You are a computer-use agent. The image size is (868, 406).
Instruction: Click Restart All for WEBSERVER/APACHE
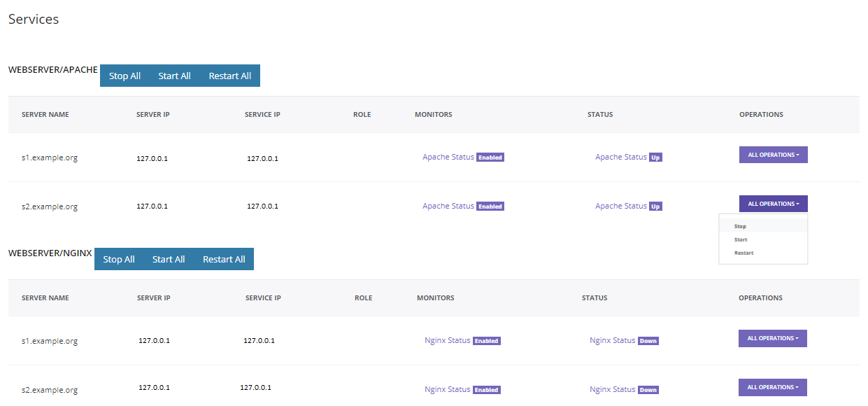(x=230, y=76)
